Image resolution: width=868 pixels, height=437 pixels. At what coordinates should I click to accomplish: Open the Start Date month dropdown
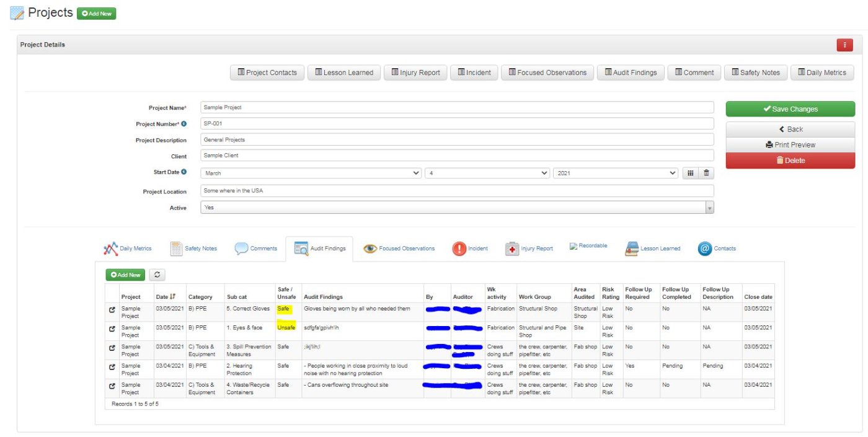311,174
